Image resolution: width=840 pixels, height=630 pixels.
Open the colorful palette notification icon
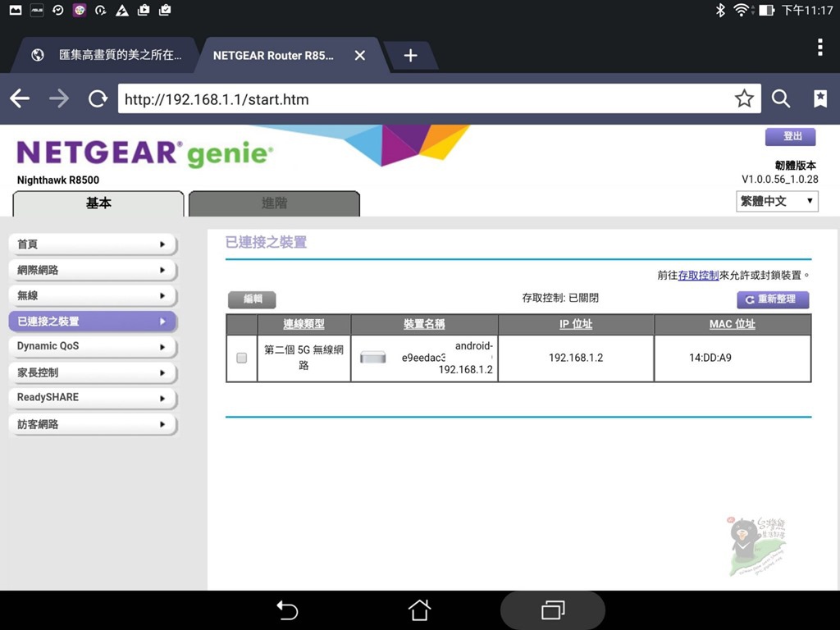pos(80,10)
